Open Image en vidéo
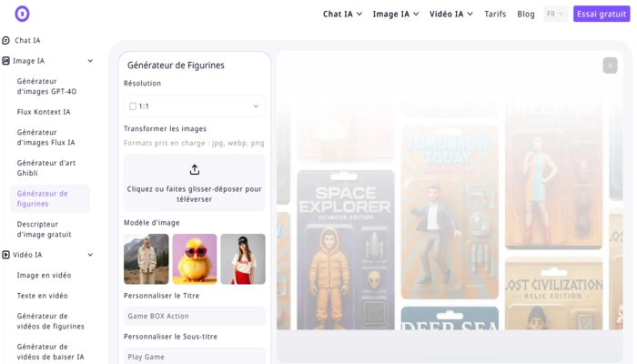 point(44,275)
